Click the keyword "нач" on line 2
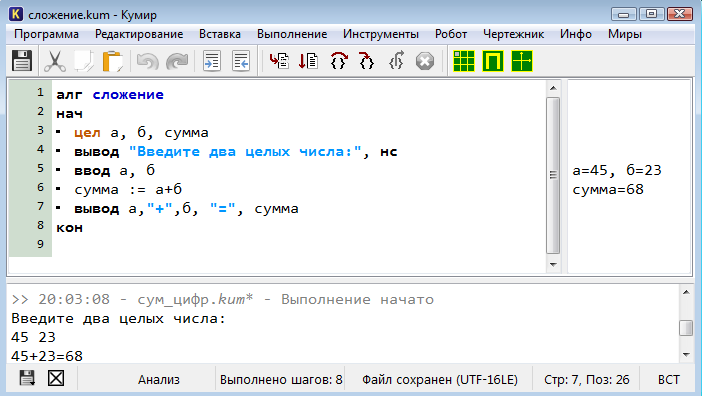Screen dimensions: 702x396 click(69, 114)
